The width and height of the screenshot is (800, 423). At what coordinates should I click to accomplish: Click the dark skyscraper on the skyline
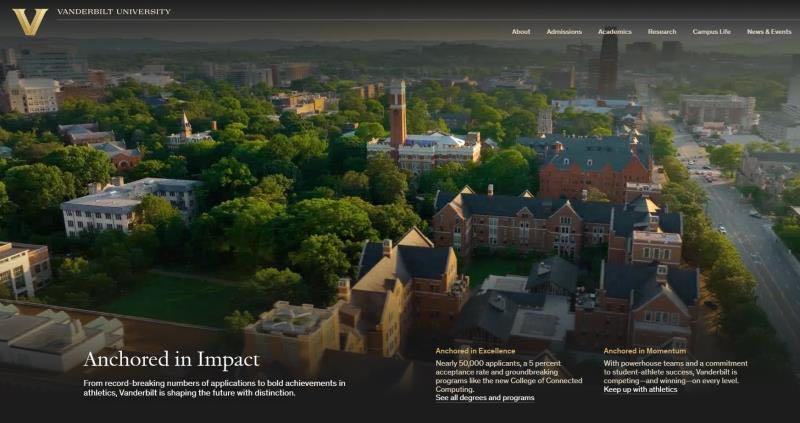coord(608,60)
